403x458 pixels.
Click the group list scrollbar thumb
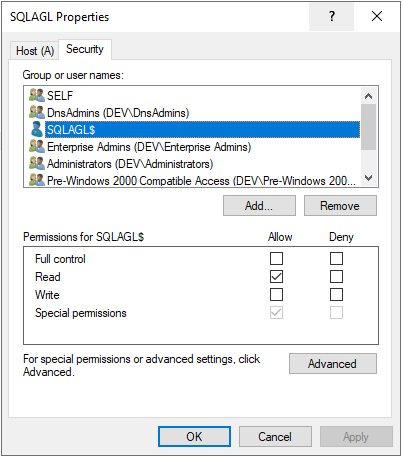pyautogui.click(x=368, y=127)
